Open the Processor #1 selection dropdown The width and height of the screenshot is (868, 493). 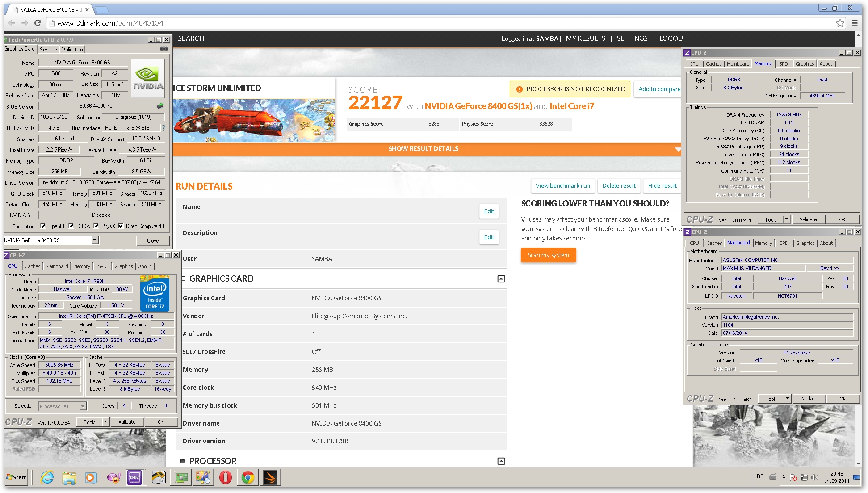[x=83, y=406]
